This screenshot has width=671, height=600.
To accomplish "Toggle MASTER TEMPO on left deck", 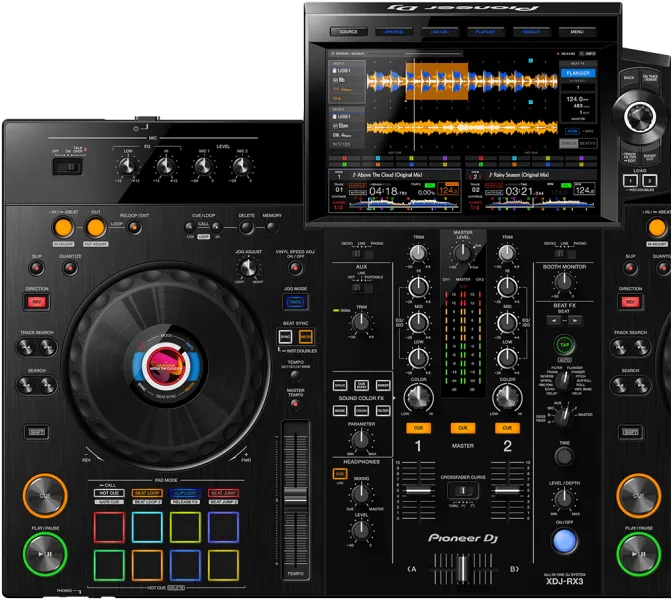I will pyautogui.click(x=295, y=404).
